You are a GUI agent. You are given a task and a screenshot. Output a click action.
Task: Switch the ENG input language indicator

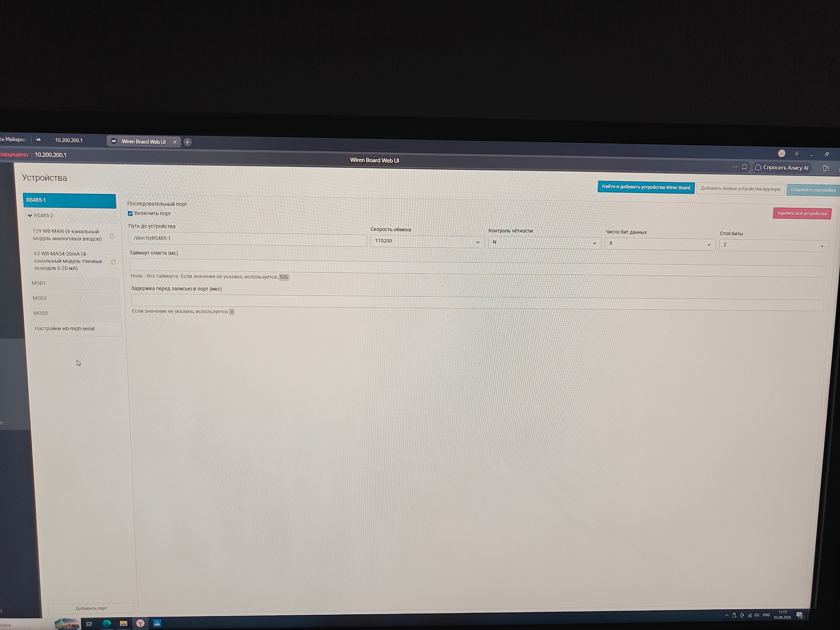point(766,615)
